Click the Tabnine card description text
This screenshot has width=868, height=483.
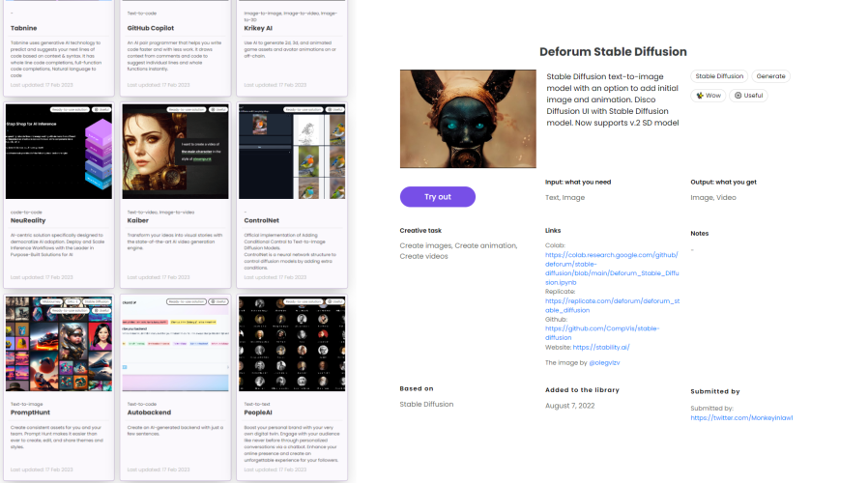click(56, 59)
